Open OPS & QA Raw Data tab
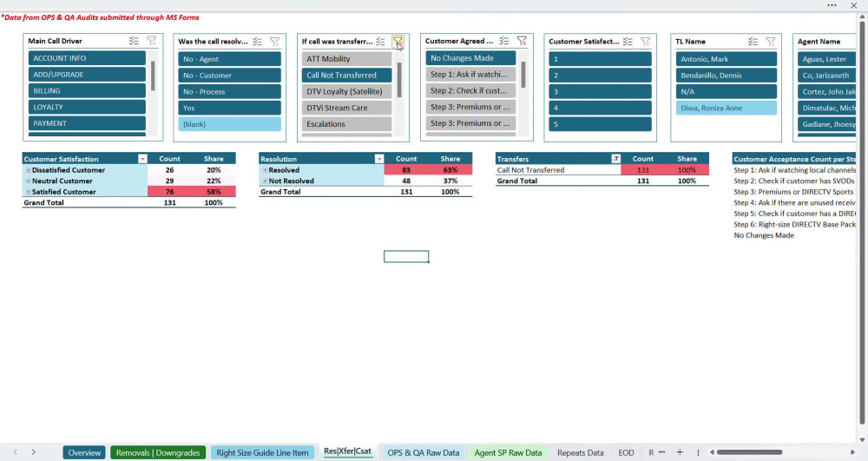 [424, 452]
